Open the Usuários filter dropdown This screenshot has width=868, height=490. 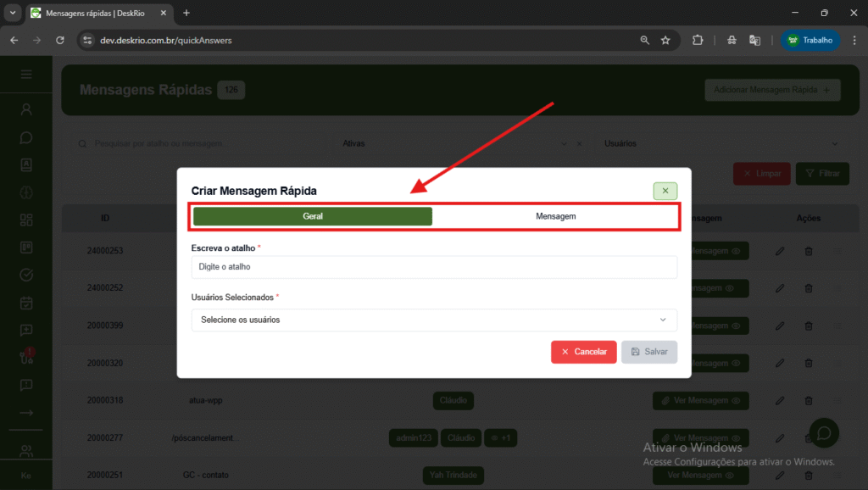click(x=723, y=144)
